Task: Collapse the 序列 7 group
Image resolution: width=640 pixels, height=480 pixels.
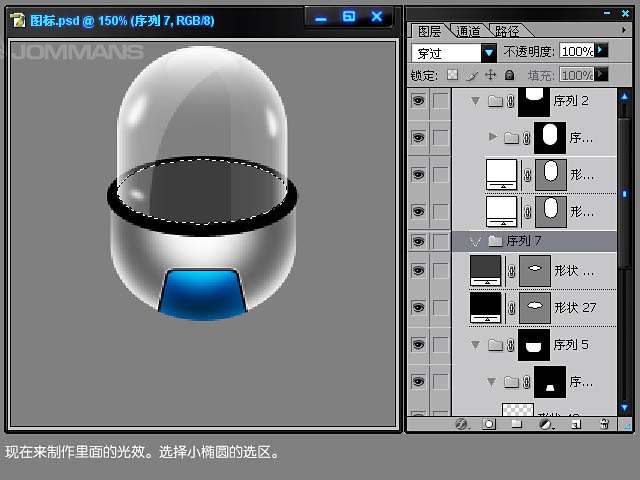Action: coord(475,242)
